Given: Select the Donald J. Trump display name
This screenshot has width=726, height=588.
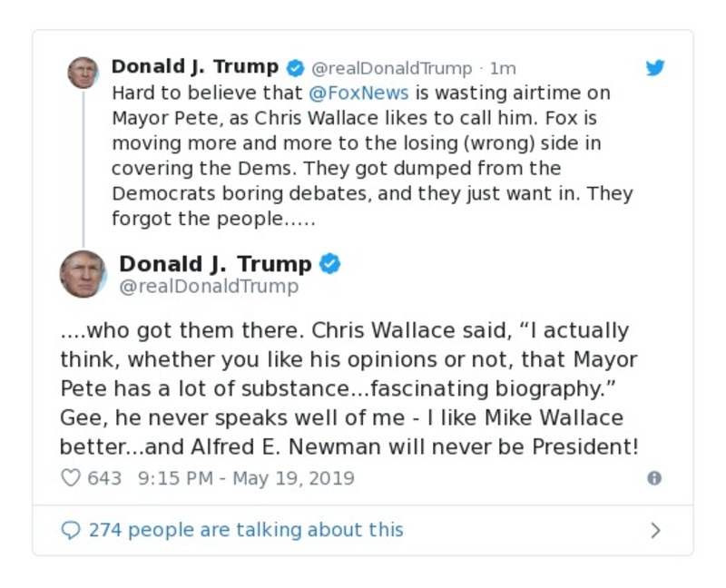Looking at the screenshot, I should [193, 66].
